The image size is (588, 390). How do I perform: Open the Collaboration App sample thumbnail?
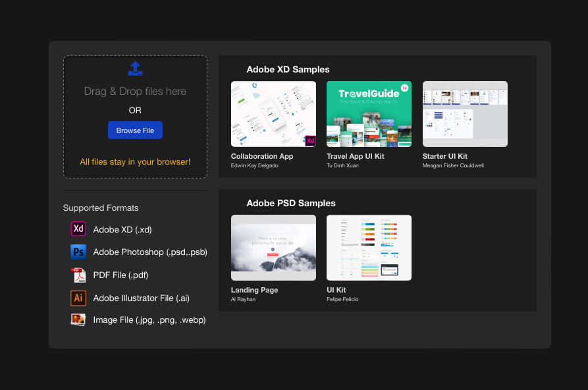pos(273,114)
